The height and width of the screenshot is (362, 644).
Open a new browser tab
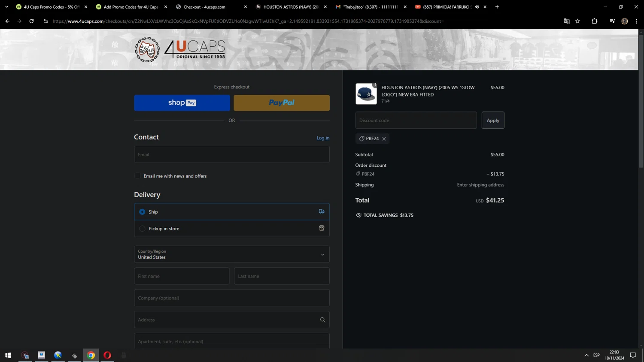click(497, 7)
